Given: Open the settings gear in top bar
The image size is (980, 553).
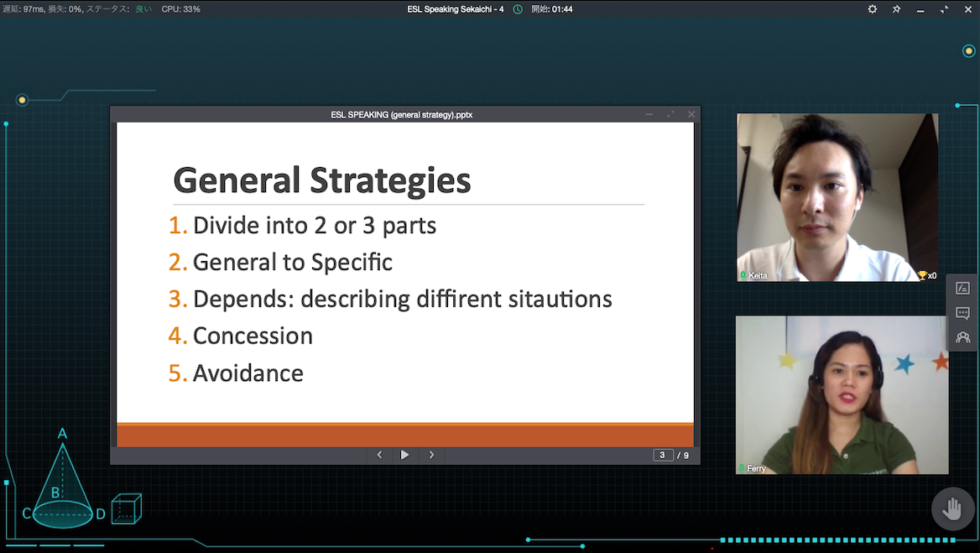Looking at the screenshot, I should coord(873,9).
